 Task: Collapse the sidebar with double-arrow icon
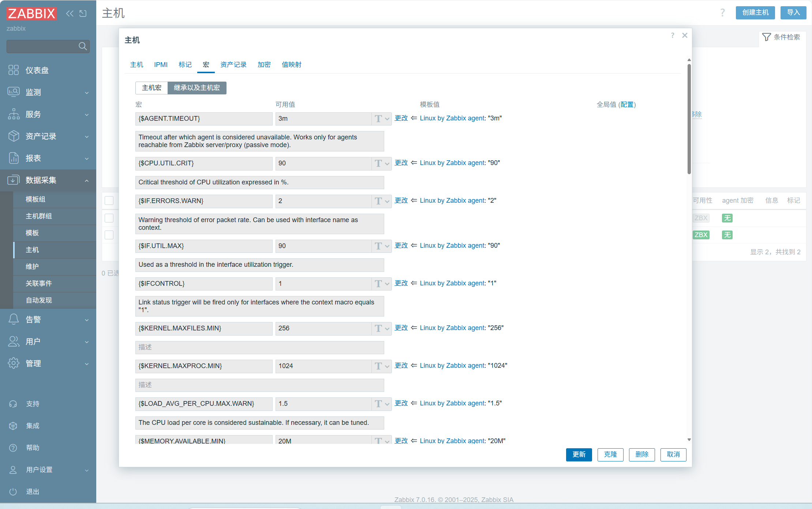(x=70, y=14)
